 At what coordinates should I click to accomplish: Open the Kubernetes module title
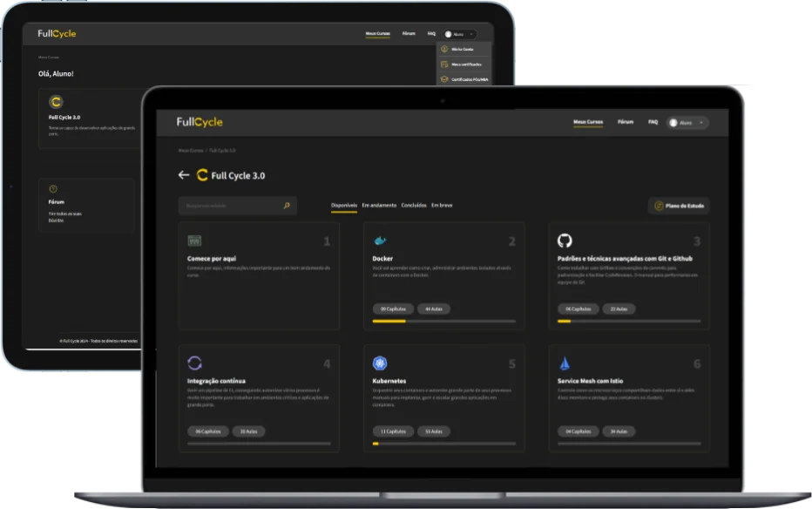coord(389,381)
